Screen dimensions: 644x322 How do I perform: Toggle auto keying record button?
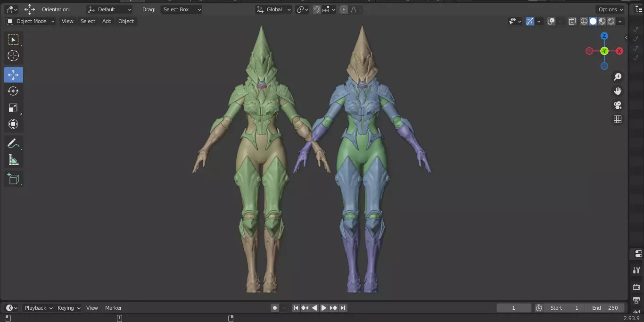(x=275, y=308)
